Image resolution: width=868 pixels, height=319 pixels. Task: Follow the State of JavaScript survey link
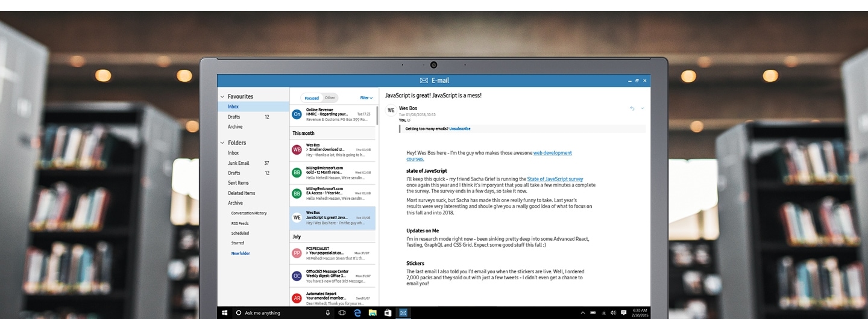coord(555,179)
